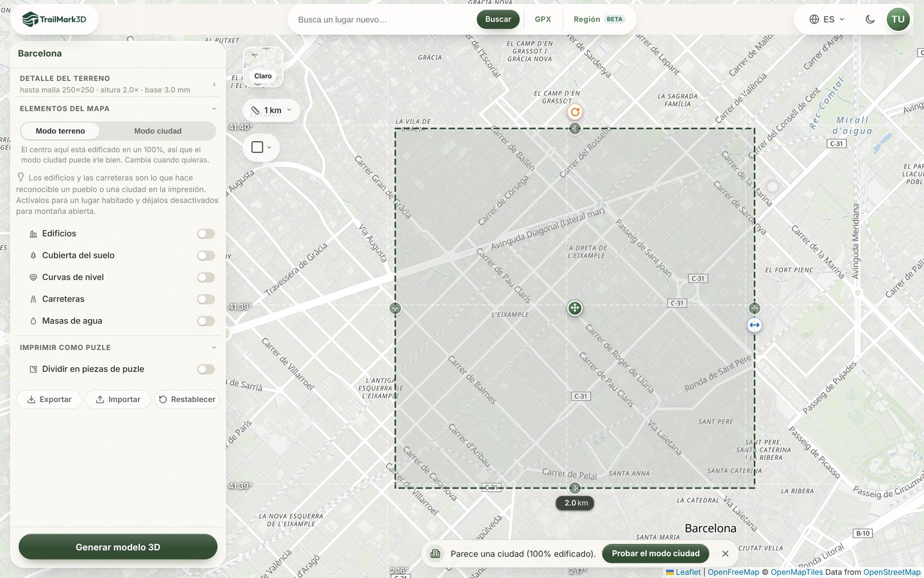This screenshot has height=578, width=924.
Task: Switch on the Carreteras toggle
Action: (206, 299)
